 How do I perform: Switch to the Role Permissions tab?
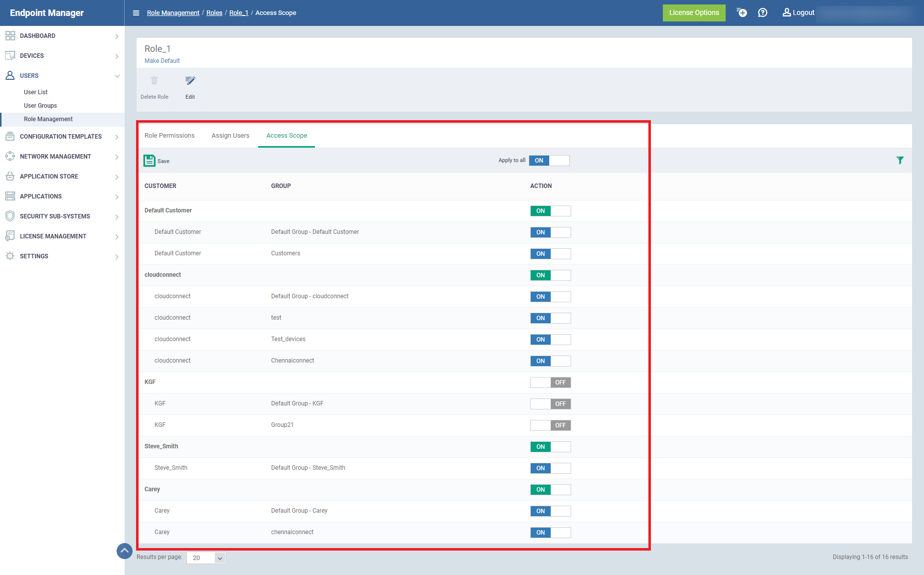pos(169,136)
